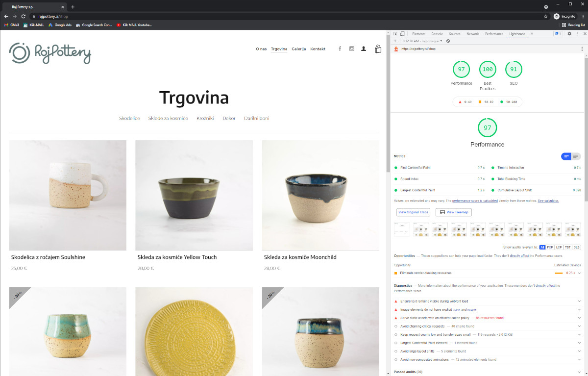Click View Treemap button

[x=454, y=212]
